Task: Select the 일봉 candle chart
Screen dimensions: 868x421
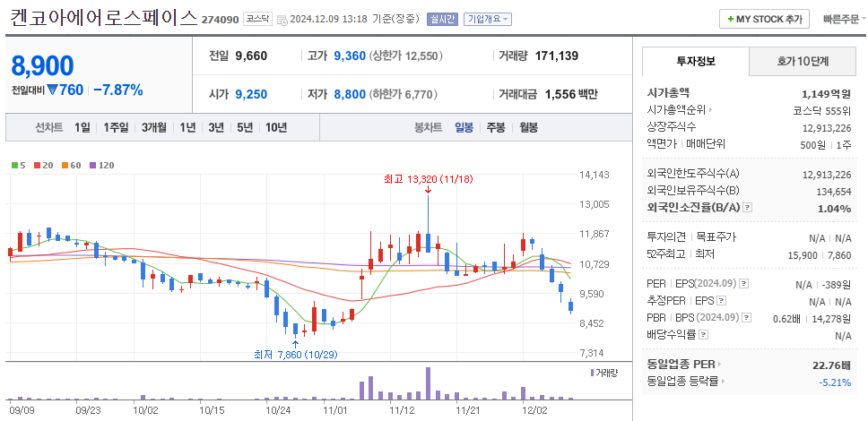Action: (x=464, y=127)
